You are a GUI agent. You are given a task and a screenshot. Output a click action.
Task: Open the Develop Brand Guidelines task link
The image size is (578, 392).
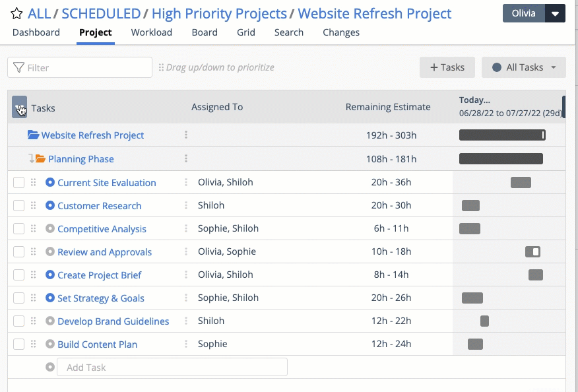pos(113,321)
